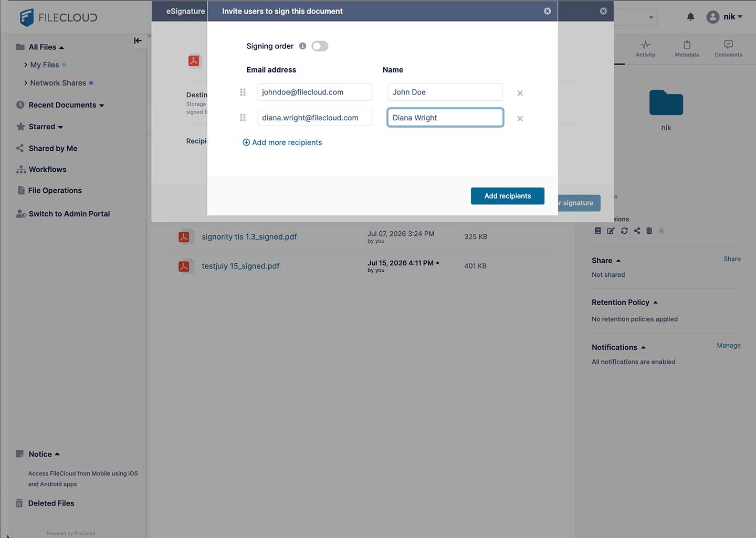Image resolution: width=756 pixels, height=538 pixels.
Task: Switch to Admin Portal
Action: point(69,214)
